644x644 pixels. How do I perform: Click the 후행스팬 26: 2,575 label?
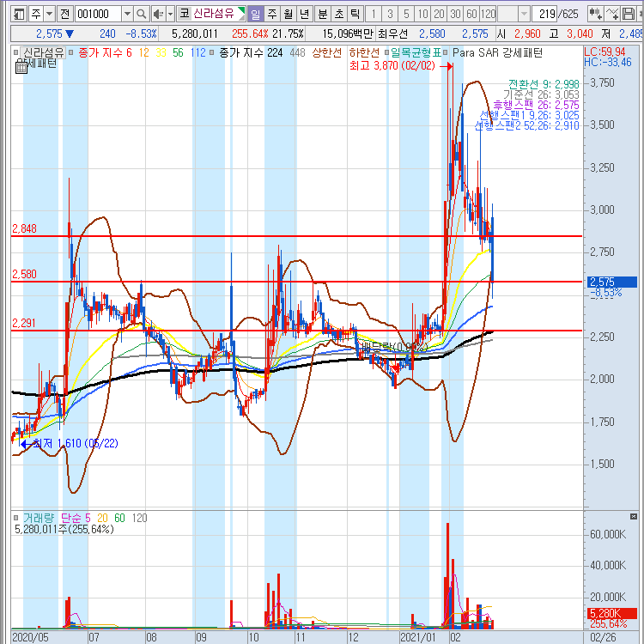(x=536, y=105)
